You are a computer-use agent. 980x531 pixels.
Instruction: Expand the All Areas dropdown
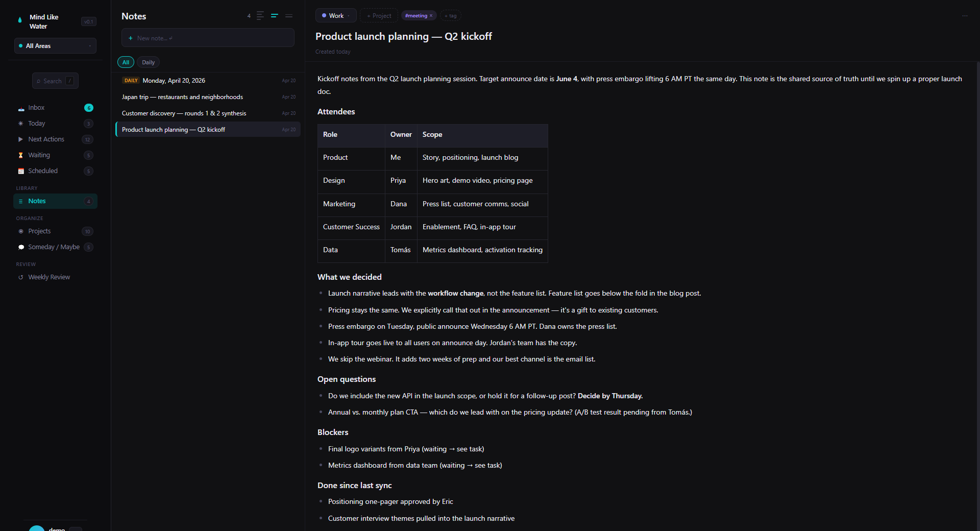pyautogui.click(x=55, y=46)
